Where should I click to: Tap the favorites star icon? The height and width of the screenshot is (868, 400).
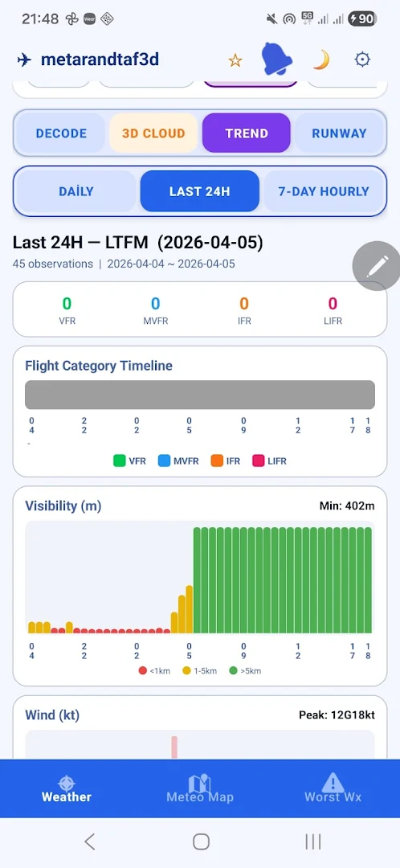(x=235, y=59)
